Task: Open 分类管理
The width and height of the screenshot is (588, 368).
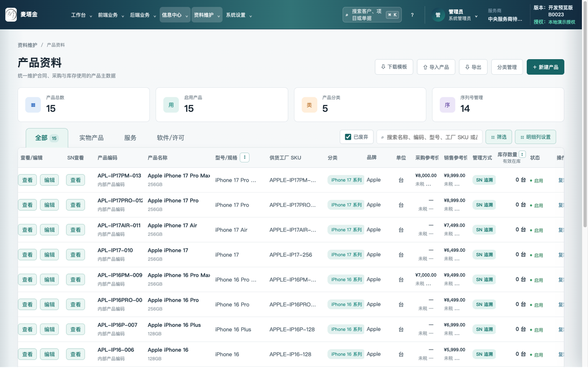Action: pyautogui.click(x=507, y=67)
